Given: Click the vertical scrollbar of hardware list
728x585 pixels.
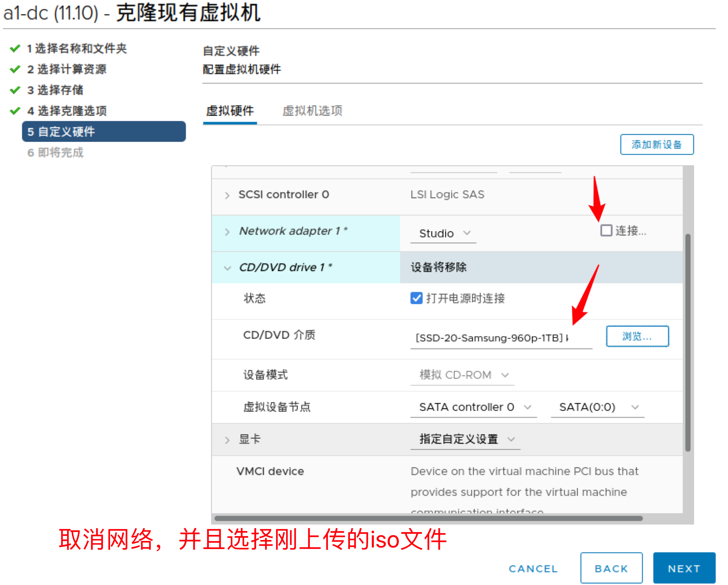Looking at the screenshot, I should (688, 342).
